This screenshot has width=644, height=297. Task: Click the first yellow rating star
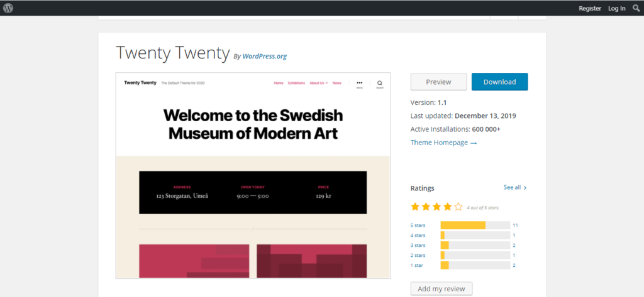click(415, 207)
